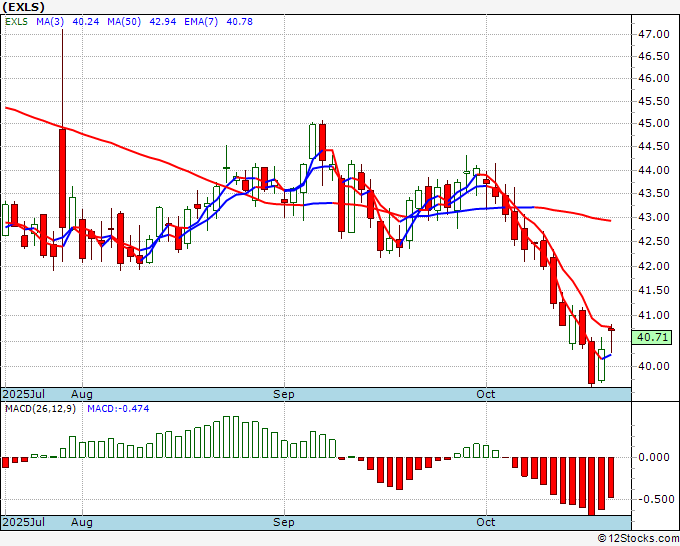Click the MA(3) value 40.24

pos(85,22)
